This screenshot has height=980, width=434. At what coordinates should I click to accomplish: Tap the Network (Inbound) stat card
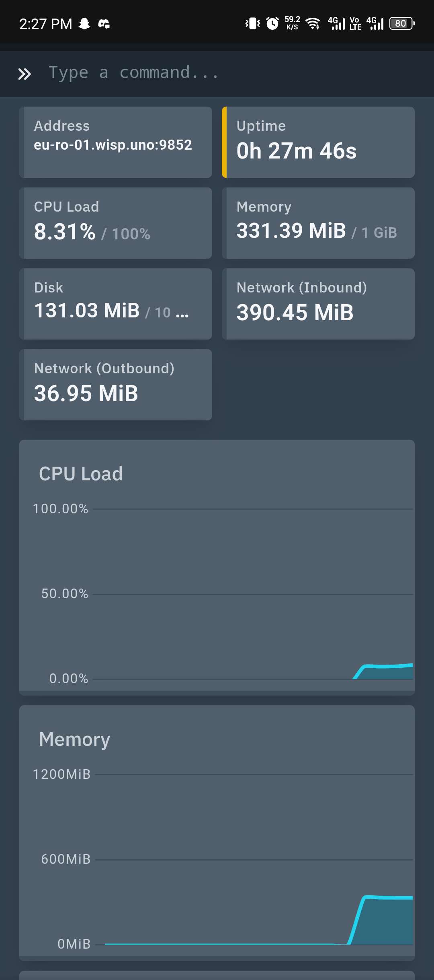tap(318, 304)
